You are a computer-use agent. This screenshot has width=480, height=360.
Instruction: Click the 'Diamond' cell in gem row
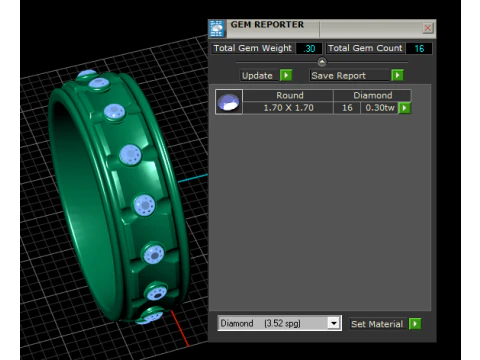click(373, 95)
